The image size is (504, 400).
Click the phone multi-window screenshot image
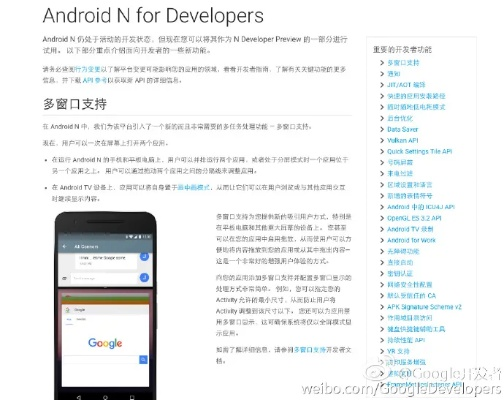point(105,305)
